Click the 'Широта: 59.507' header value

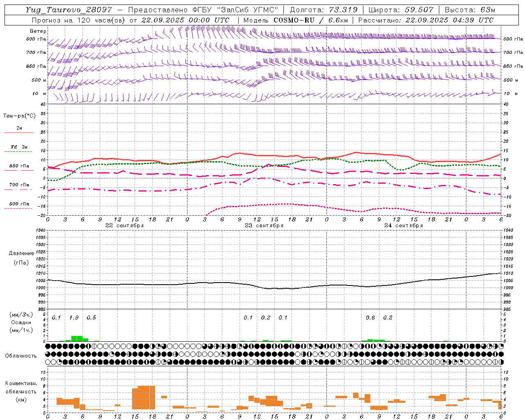tap(402, 10)
